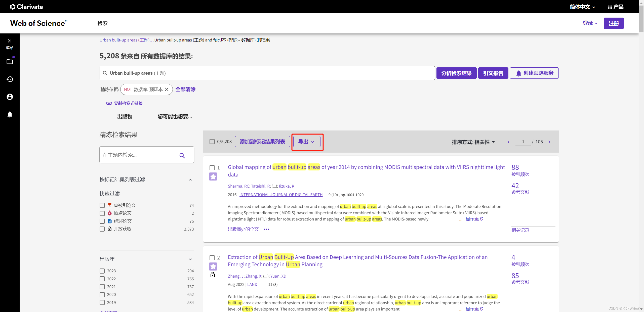This screenshot has width=644, height=312.
Task: Open author Sharma, RC link
Action: [x=238, y=186]
